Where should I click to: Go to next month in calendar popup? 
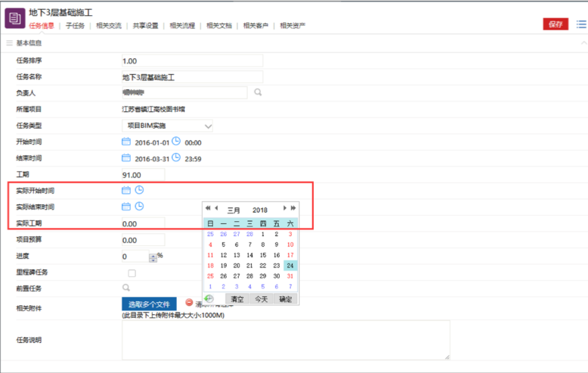(285, 208)
